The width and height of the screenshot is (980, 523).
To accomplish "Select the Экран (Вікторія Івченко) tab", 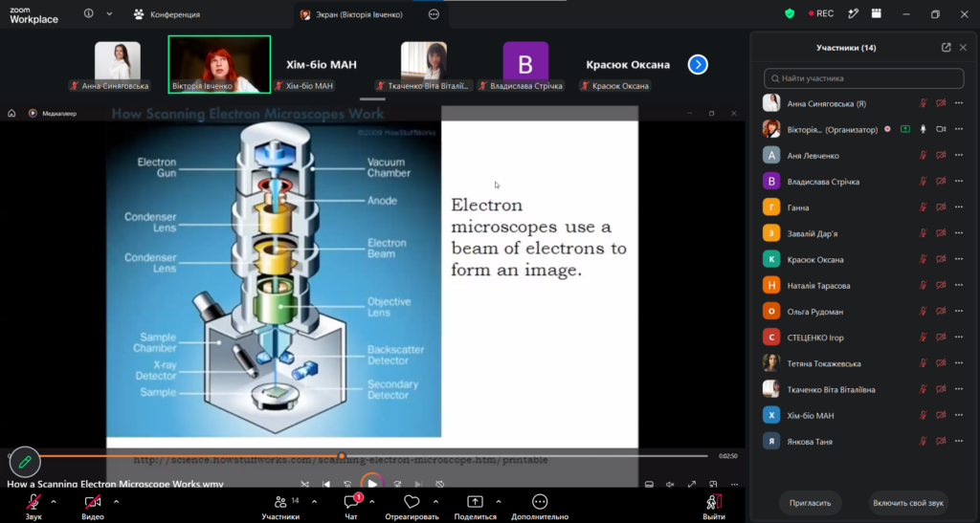I will tap(351, 14).
